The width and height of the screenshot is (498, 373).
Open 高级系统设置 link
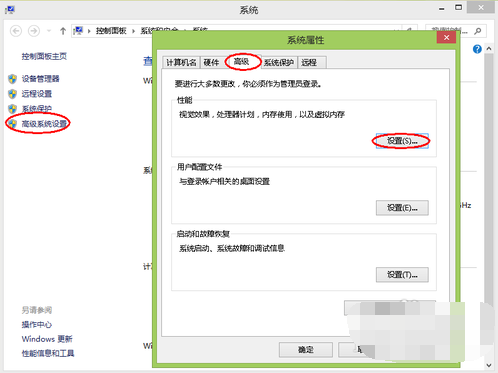point(44,124)
